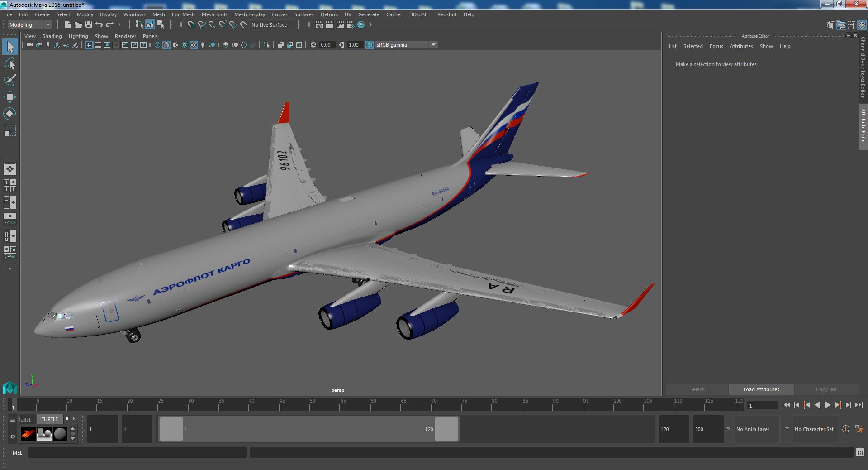Enable snap to curves magnet
The height and width of the screenshot is (470, 868).
202,25
